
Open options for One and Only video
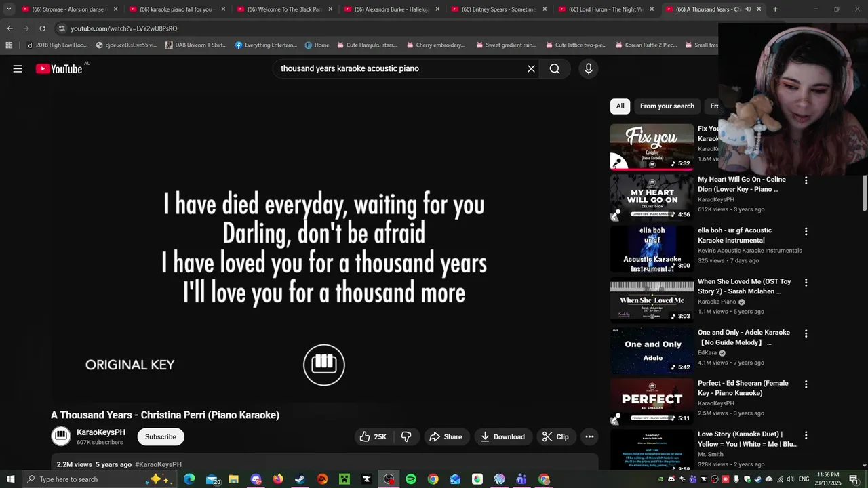click(x=806, y=333)
